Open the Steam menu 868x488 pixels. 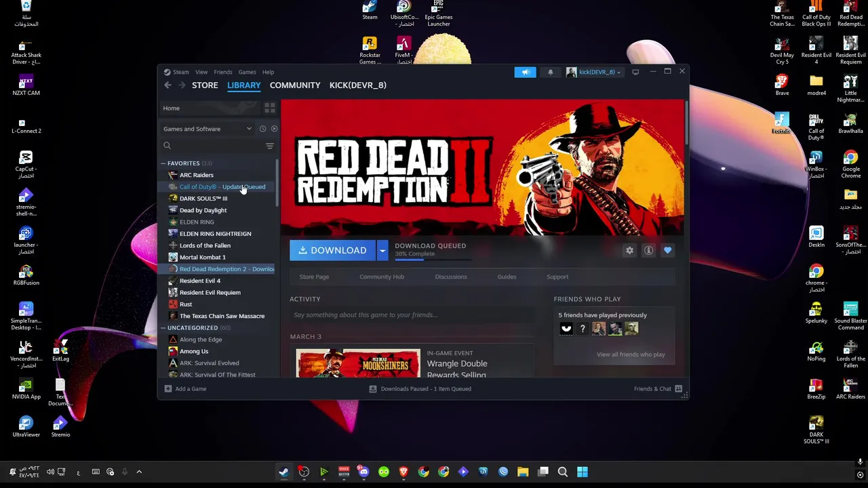[180, 72]
